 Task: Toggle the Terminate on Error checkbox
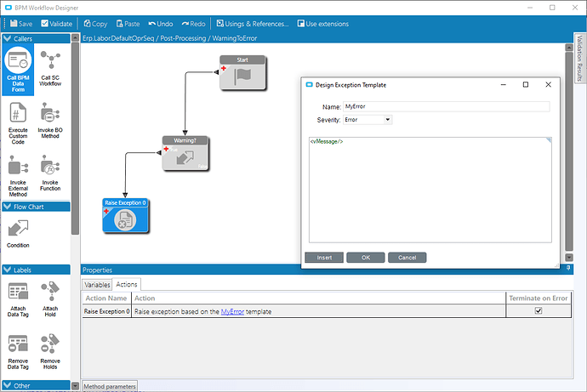pos(537,312)
